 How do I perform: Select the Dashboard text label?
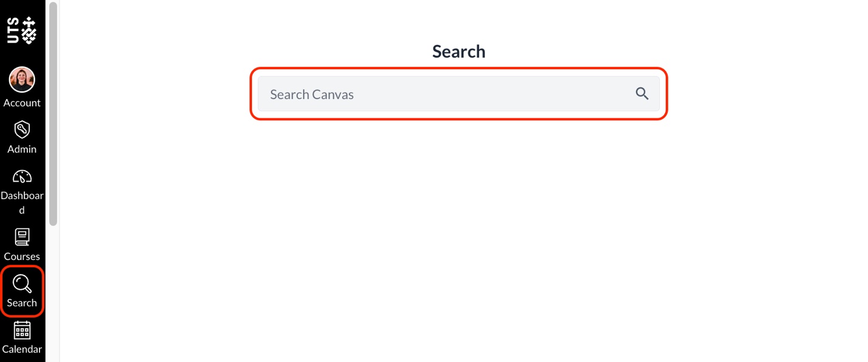pyautogui.click(x=22, y=196)
